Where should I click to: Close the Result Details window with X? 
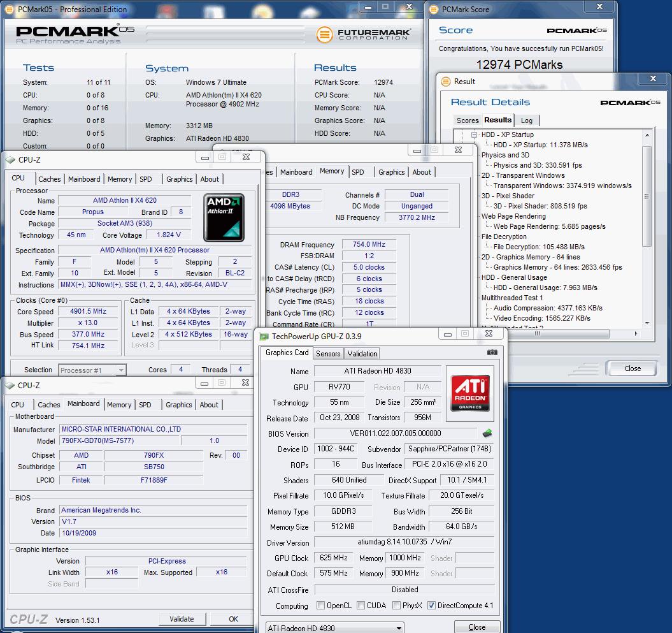(x=653, y=78)
